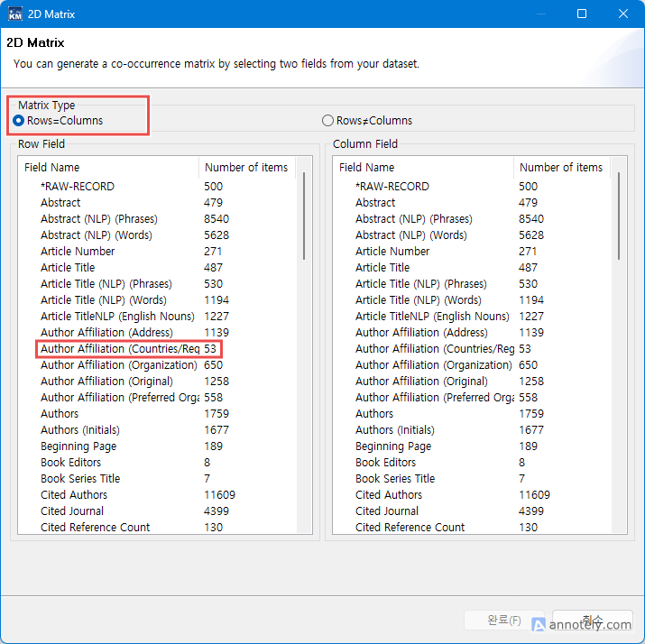Viewport: 645px width, 644px height.
Task: Sort Row Field list by Number of items
Action: point(246,168)
